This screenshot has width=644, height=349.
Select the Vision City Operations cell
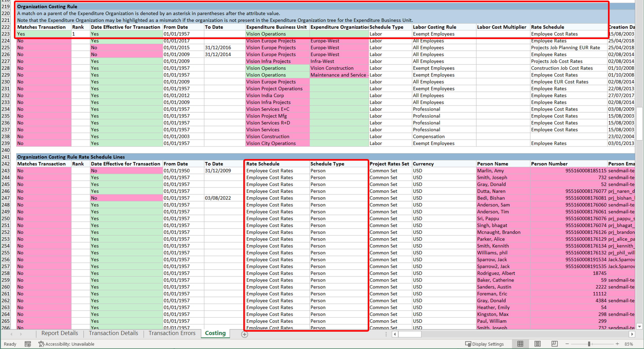[x=277, y=143]
